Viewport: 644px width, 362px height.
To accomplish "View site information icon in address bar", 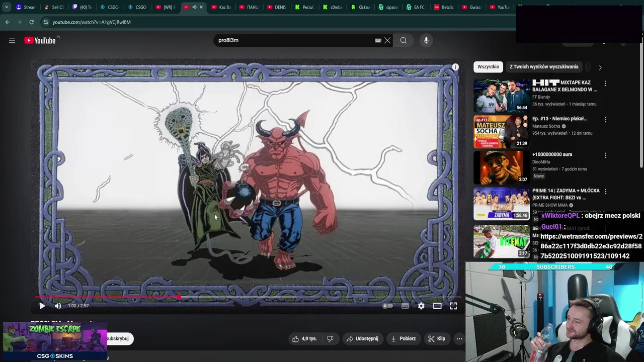I will pyautogui.click(x=45, y=22).
